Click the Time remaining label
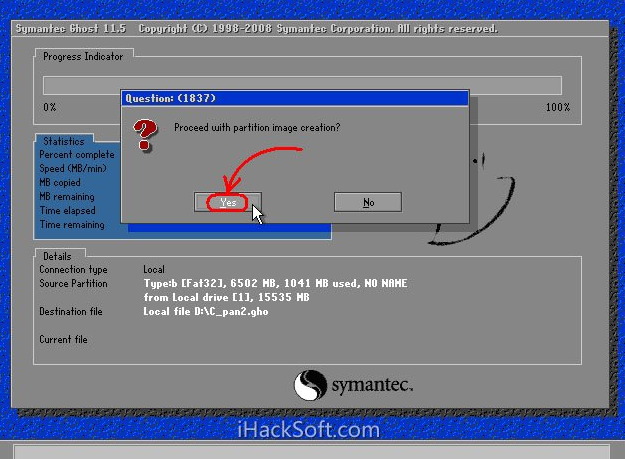Viewport: 625px width, 459px height. click(x=70, y=225)
